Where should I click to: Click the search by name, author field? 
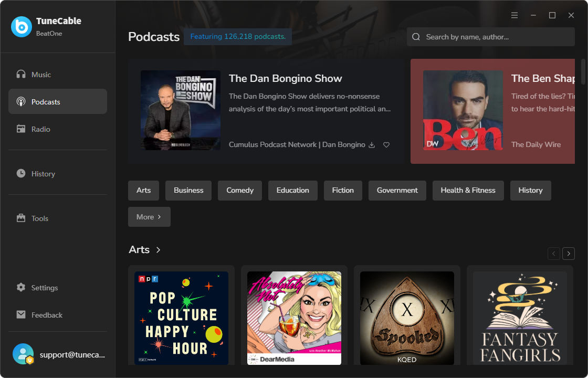[490, 37]
